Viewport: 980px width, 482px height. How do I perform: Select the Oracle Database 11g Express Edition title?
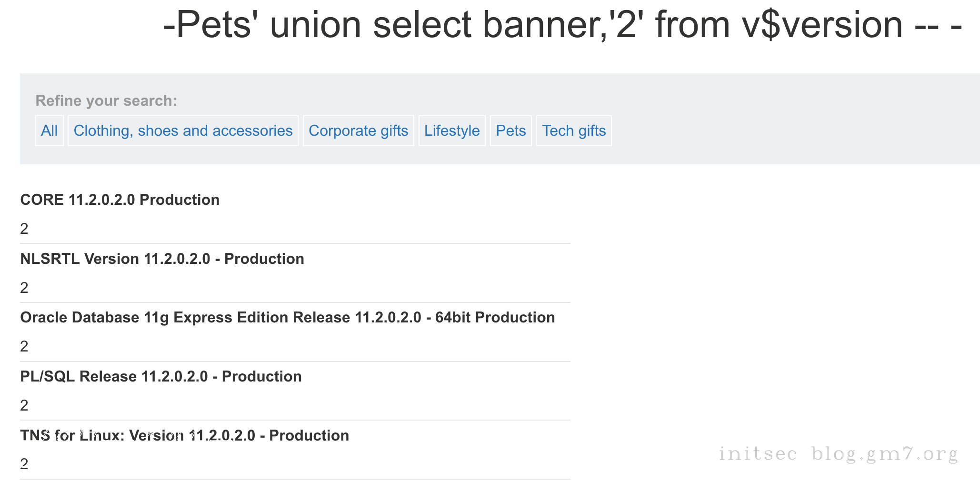click(x=287, y=317)
